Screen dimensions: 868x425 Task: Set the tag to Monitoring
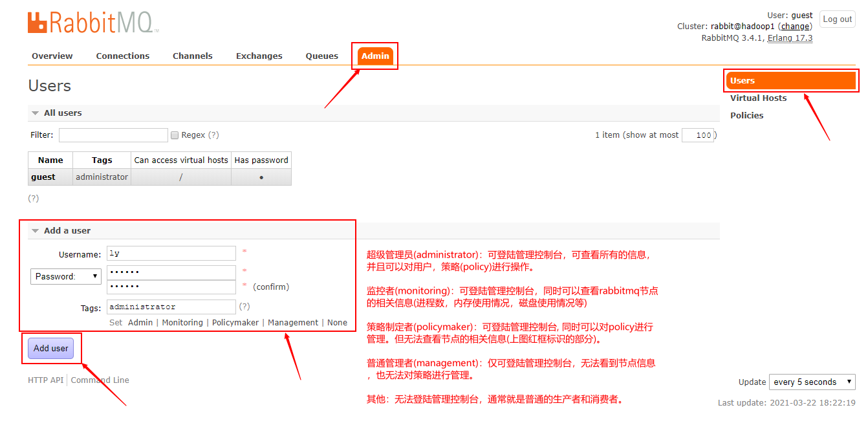(182, 323)
